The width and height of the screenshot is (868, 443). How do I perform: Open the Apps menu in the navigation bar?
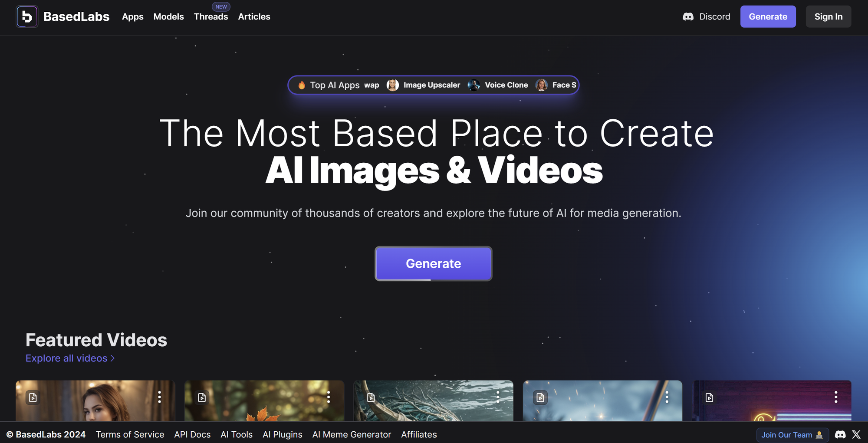pos(132,16)
